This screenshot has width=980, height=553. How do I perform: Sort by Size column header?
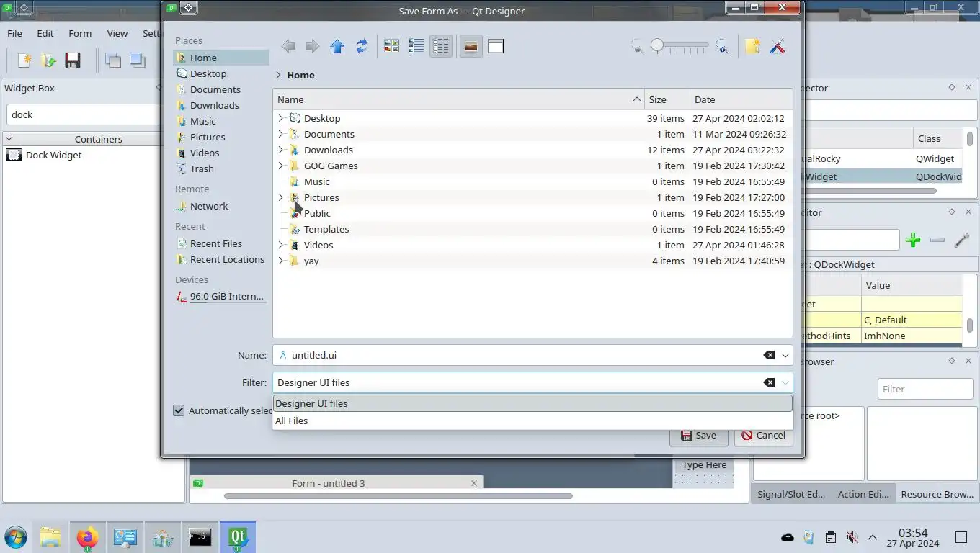click(x=667, y=99)
